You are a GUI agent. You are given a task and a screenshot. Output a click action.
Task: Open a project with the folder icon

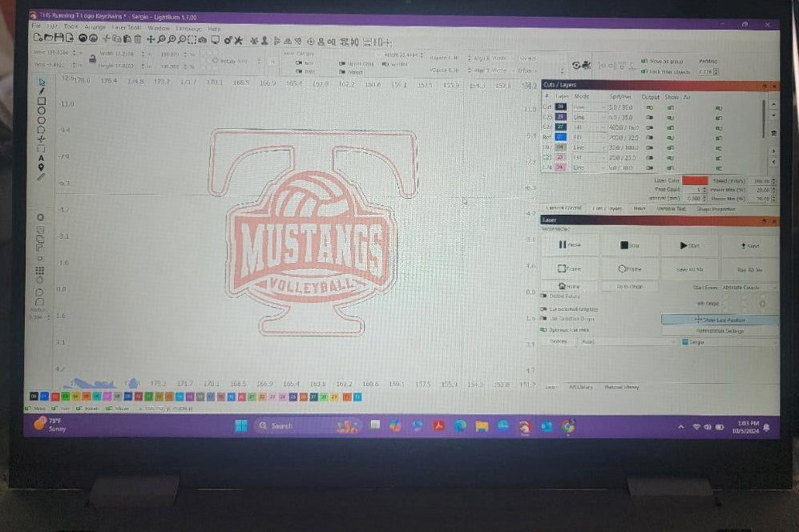(48, 38)
